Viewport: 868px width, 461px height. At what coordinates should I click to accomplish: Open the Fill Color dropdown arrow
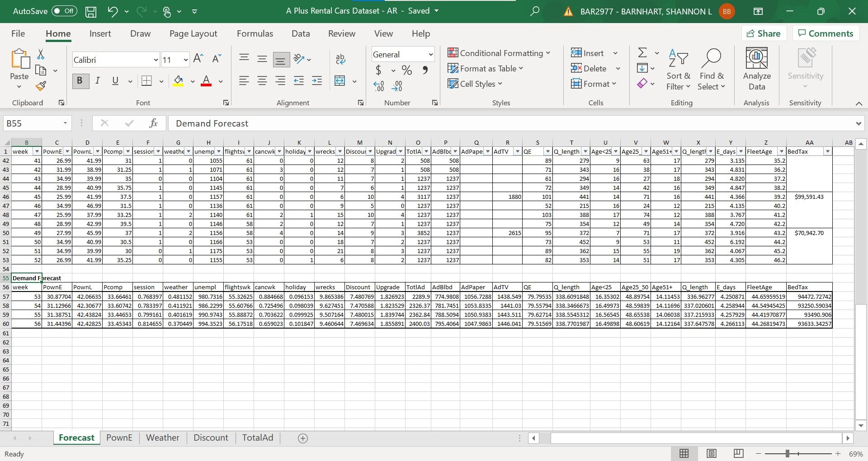click(x=193, y=81)
